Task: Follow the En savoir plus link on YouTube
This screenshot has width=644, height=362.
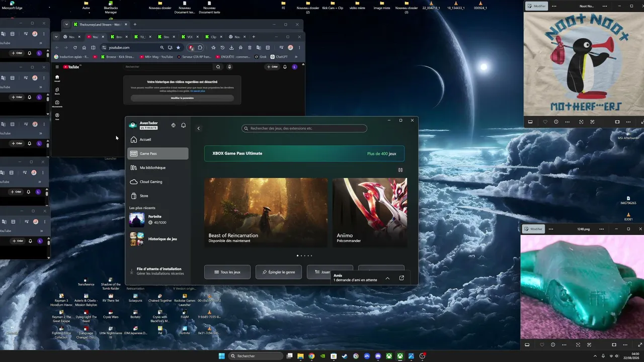Action: [x=198, y=91]
